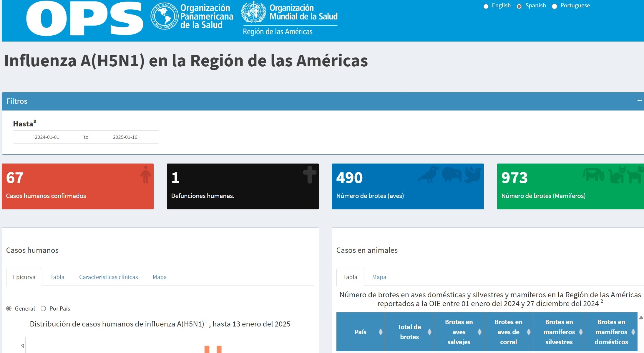Sort by Brotes en mamíferos domésticos column

pos(611,332)
